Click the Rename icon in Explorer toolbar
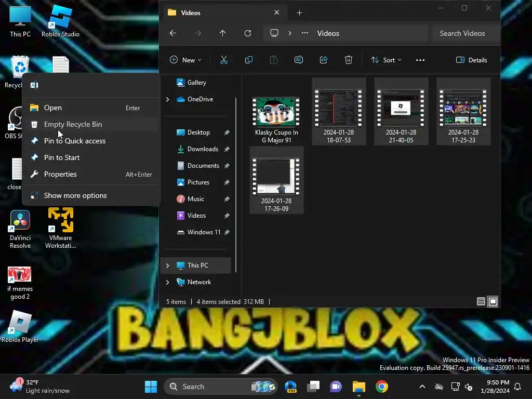532x399 pixels. tap(299, 60)
